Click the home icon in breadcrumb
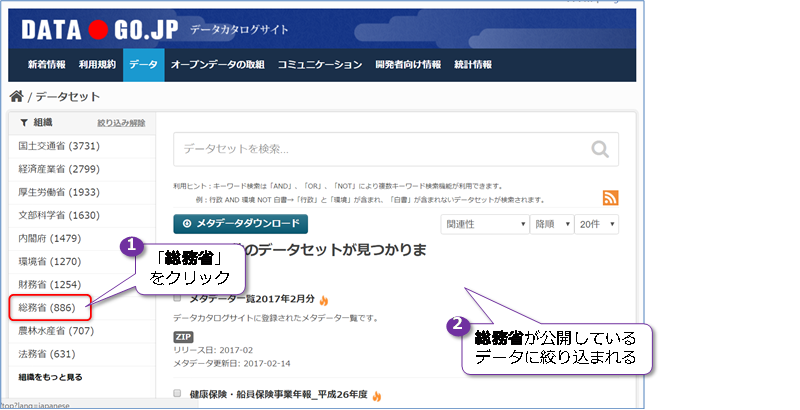Screen dimensions: 800x410 click(x=16, y=96)
